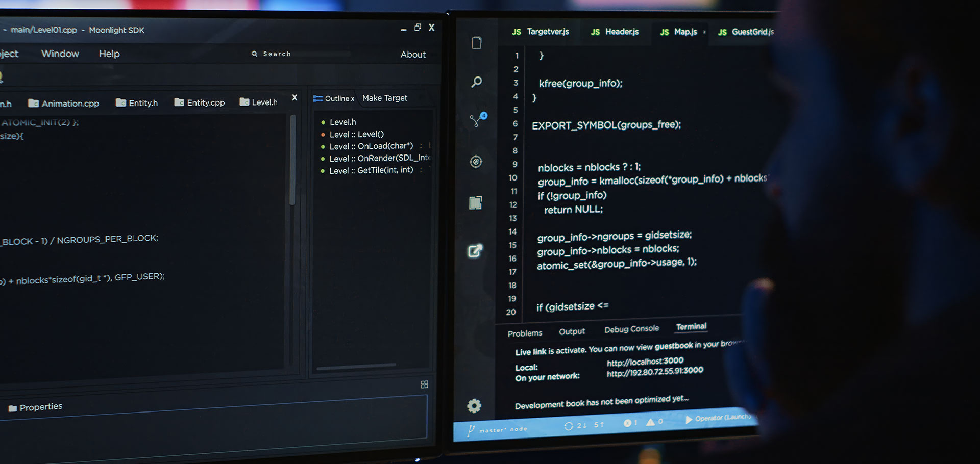Click Operator (Launch) run button

[x=718, y=418]
